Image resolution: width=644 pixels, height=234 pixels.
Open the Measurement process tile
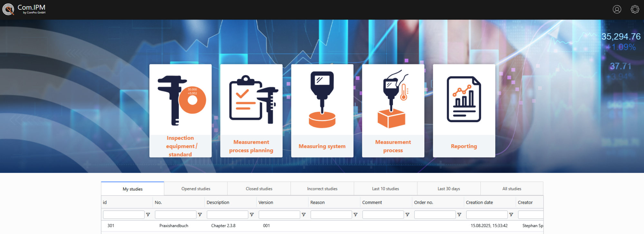[393, 111]
